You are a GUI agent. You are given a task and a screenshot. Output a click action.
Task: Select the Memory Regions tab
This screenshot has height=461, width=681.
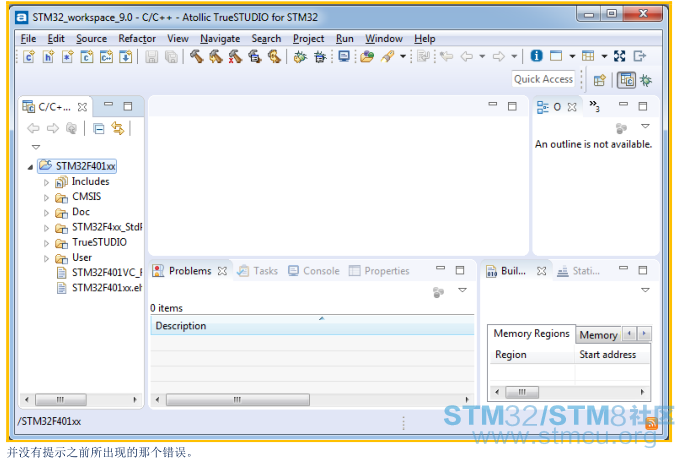point(531,334)
